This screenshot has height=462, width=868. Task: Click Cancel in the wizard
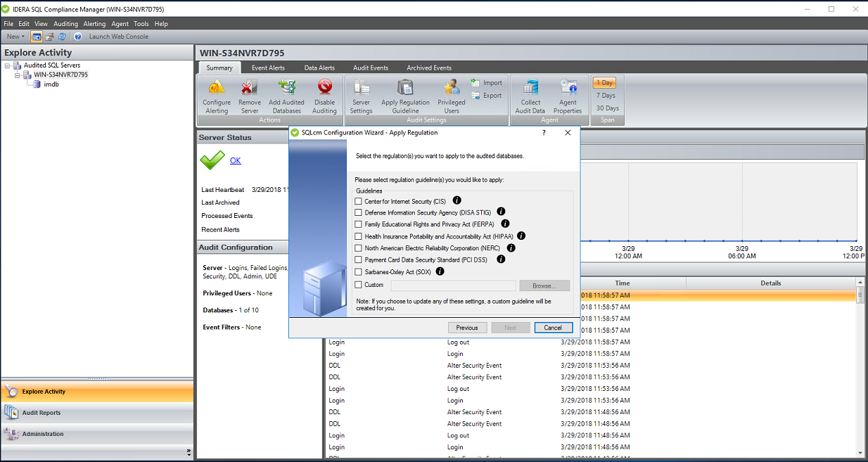click(x=553, y=328)
